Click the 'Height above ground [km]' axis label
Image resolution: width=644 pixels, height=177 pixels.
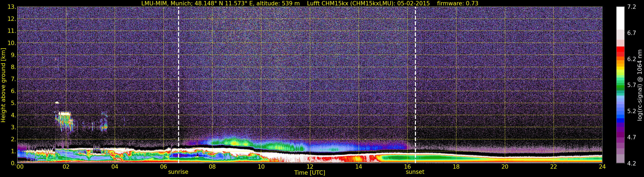(x=3, y=85)
